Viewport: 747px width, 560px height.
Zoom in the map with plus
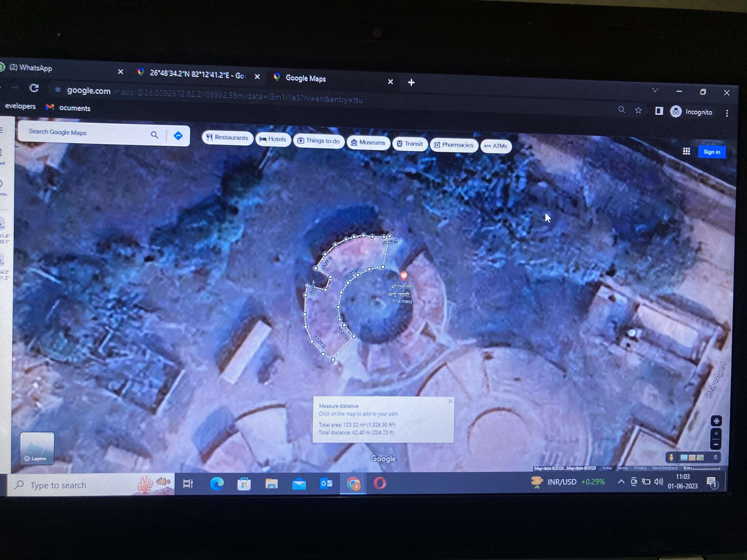pos(716,433)
